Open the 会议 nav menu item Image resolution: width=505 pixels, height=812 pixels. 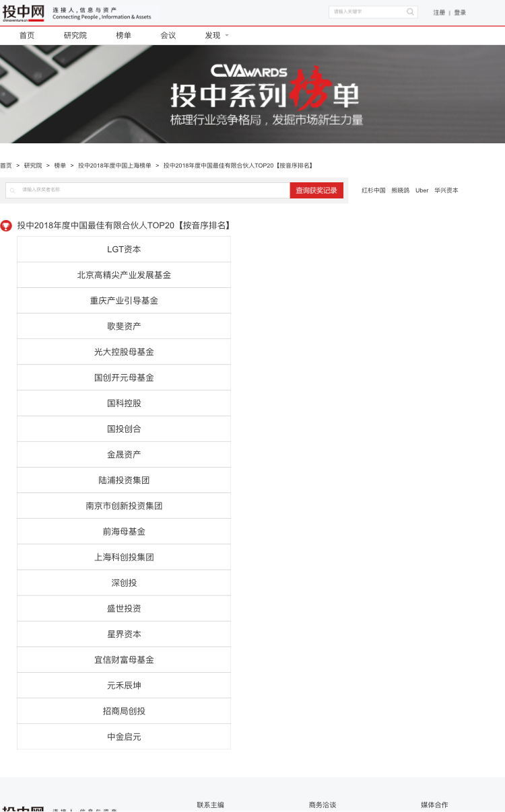(168, 36)
